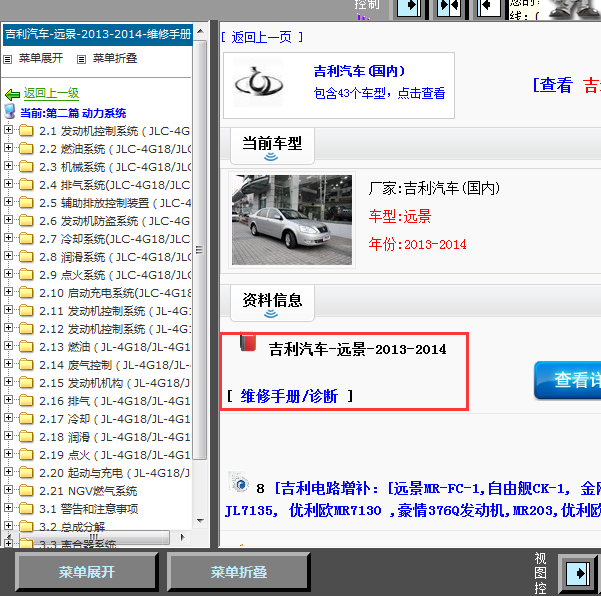
Task: Select tree item 2.15 发动机机构
Action: point(114,383)
